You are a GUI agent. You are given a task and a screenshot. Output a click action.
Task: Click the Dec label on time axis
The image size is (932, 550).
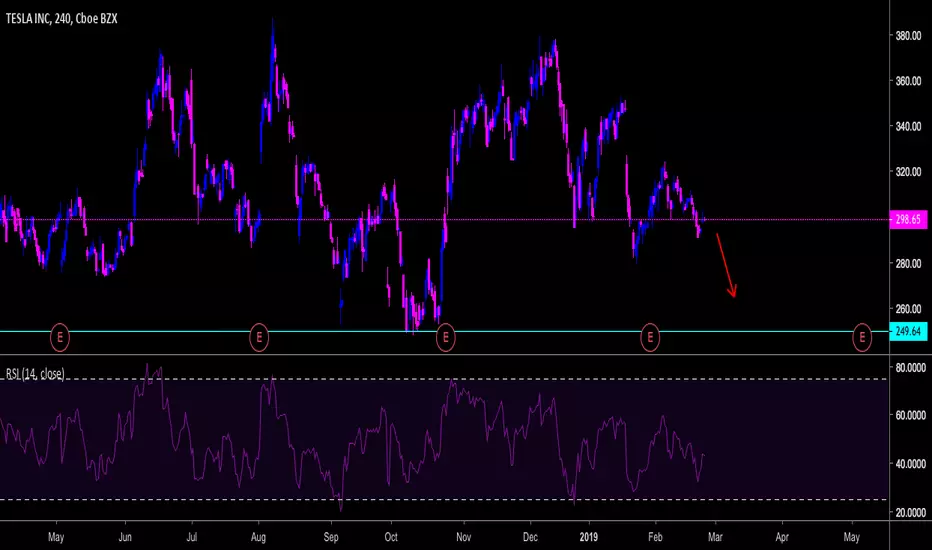point(530,537)
